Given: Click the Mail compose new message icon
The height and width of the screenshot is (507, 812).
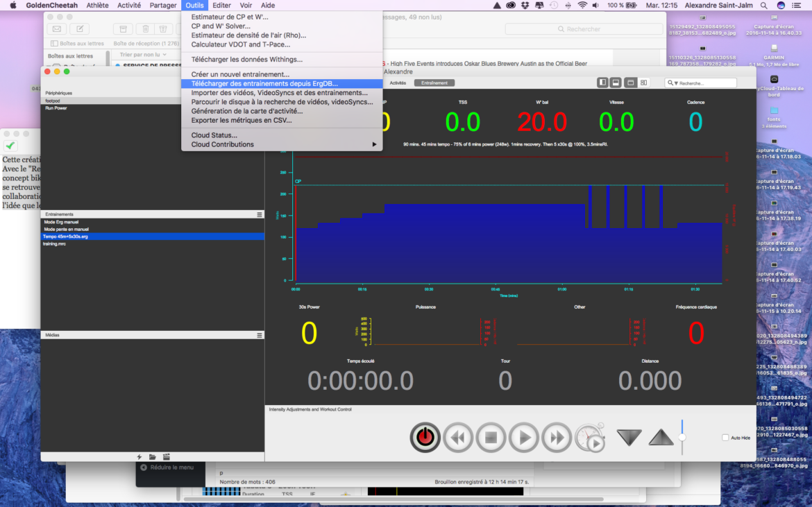Looking at the screenshot, I should click(x=80, y=29).
